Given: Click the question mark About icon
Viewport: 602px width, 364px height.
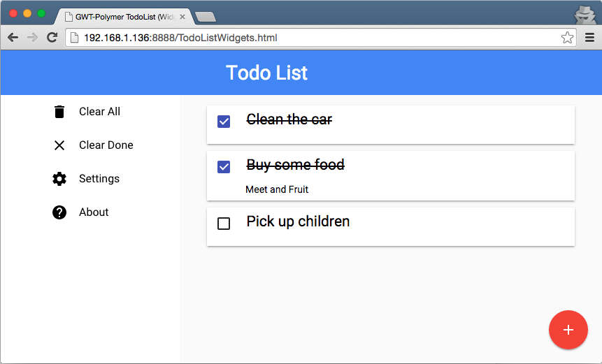Looking at the screenshot, I should point(59,212).
